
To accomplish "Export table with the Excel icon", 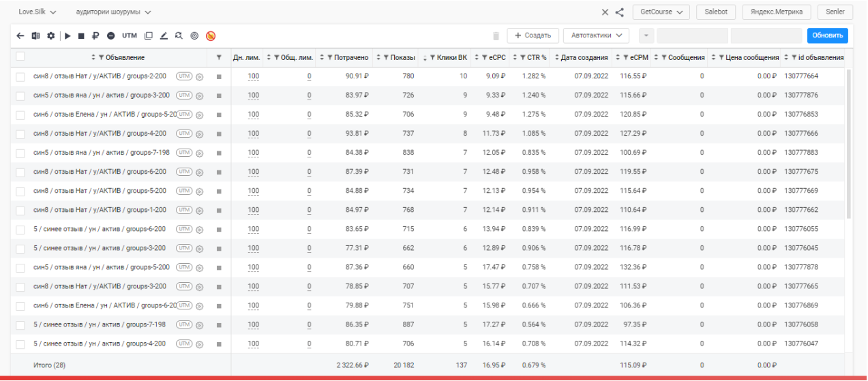I will point(35,35).
